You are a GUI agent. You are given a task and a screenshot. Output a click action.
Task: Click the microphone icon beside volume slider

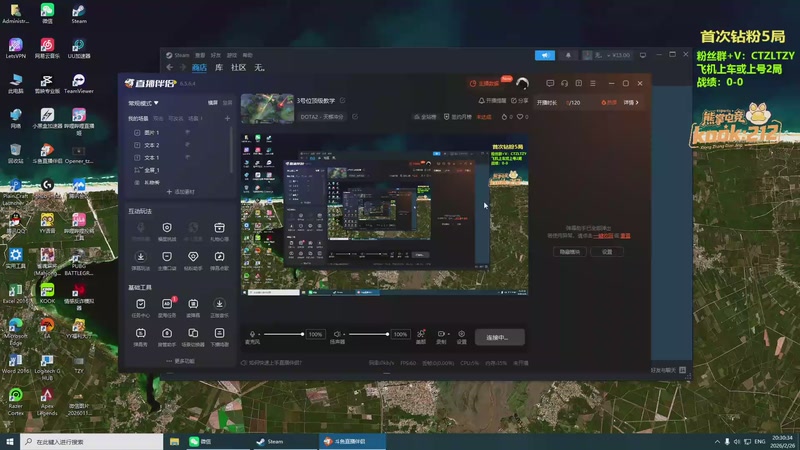(252, 334)
